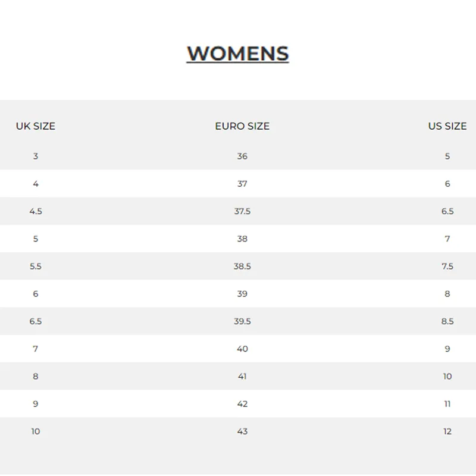
Task: Click Euro size 36 cell
Action: (242, 156)
